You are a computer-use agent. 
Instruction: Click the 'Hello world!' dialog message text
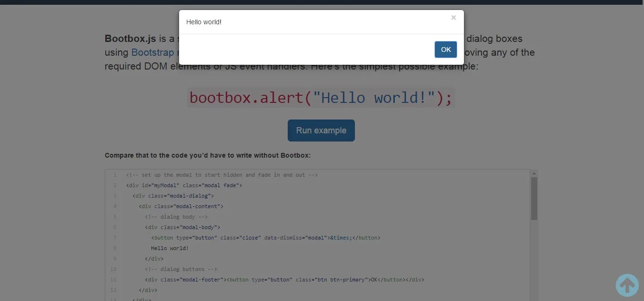pyautogui.click(x=204, y=22)
